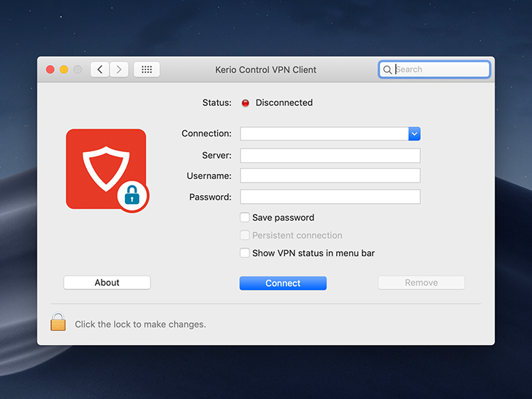Focus the Username input field
The height and width of the screenshot is (399, 532).
(x=330, y=175)
